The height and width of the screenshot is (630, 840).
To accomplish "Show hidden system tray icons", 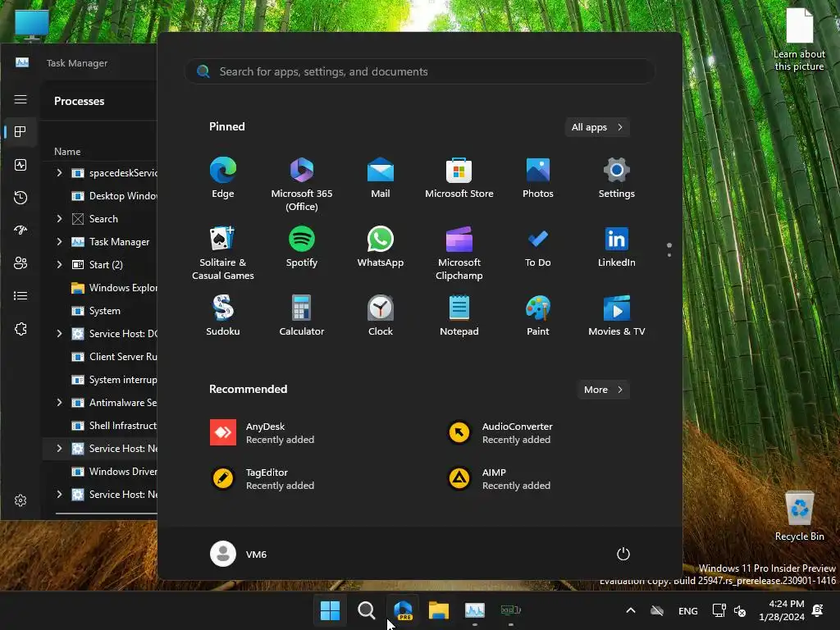I will (x=631, y=610).
